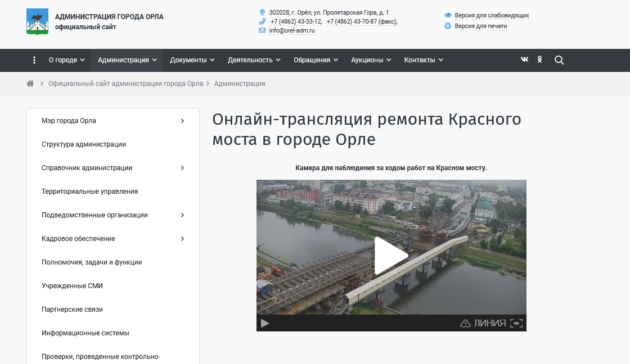Click the Orel city coat of arms logo
The height and width of the screenshot is (364, 630).
[37, 22]
